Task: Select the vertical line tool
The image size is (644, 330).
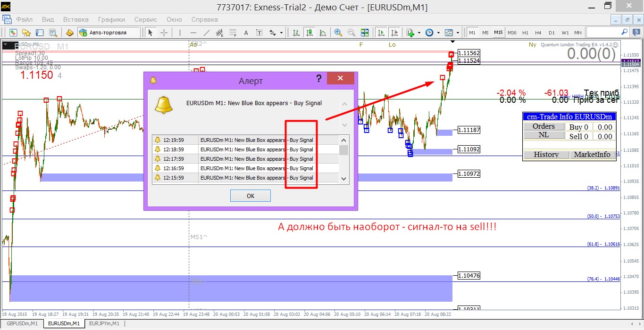Action: pos(180,33)
